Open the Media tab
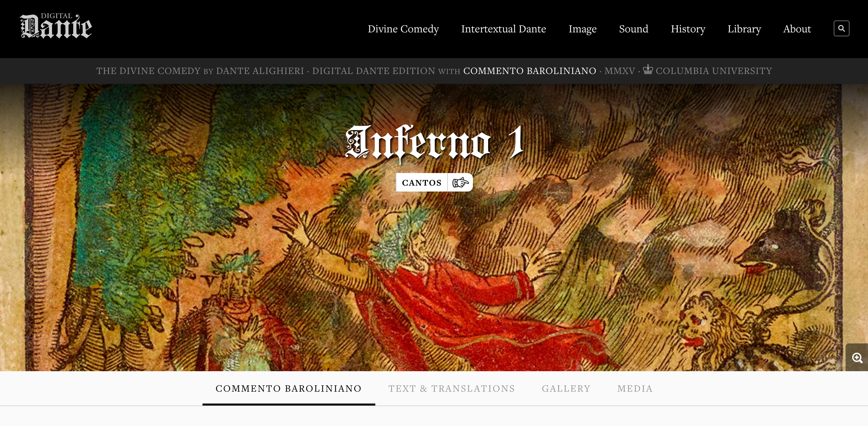868x426 pixels. (x=635, y=389)
